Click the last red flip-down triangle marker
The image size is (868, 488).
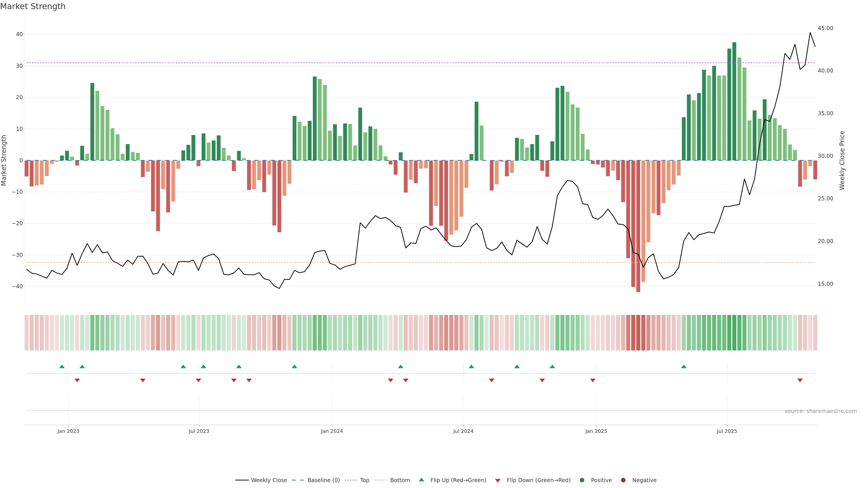point(800,380)
